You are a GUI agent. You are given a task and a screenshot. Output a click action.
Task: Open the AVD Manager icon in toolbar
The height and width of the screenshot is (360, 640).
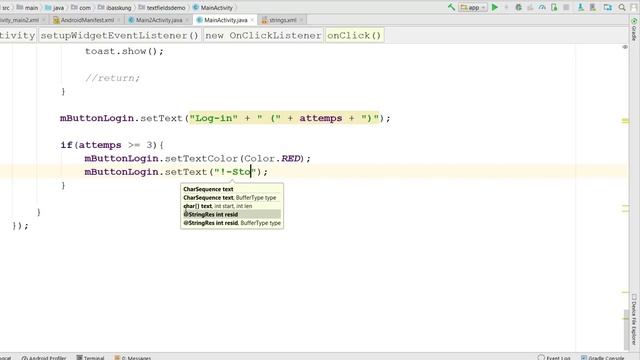[x=580, y=7]
